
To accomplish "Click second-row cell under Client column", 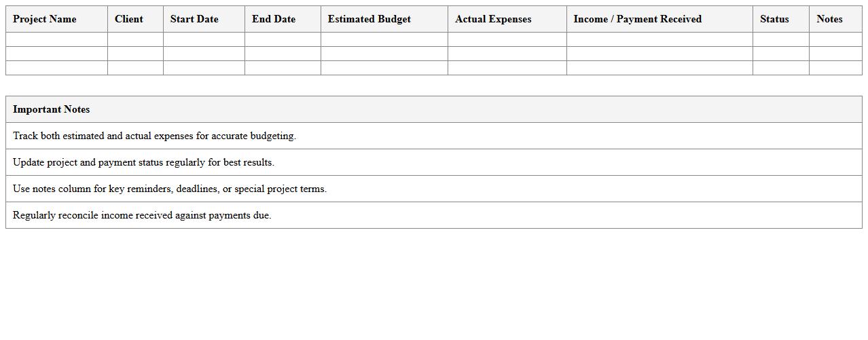I will coord(135,54).
